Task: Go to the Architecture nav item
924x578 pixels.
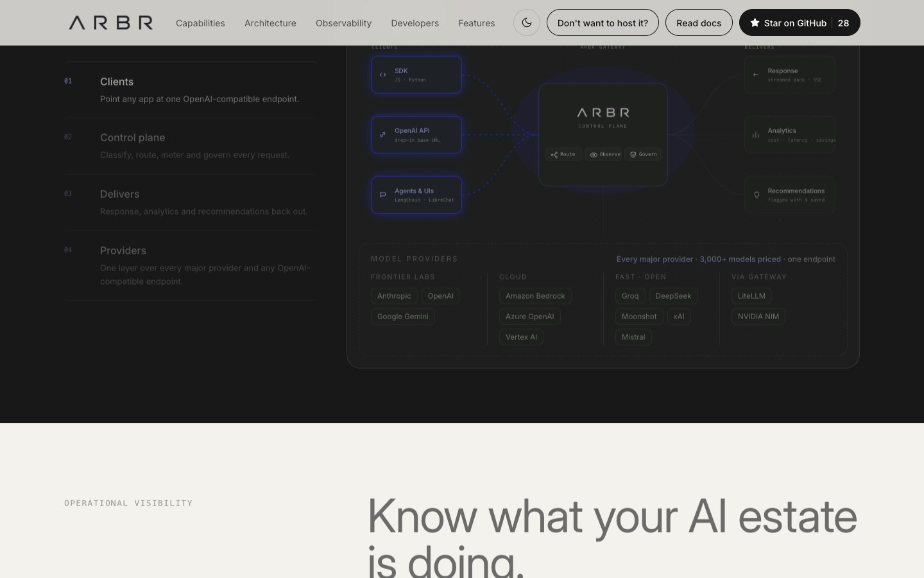Action: coord(270,23)
